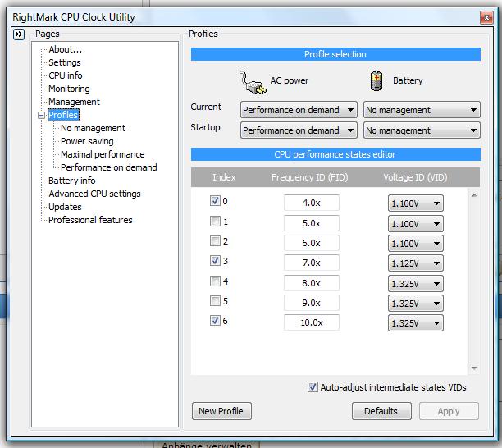Close the RightMark CPU Clock Utility window
Viewport: 502px width, 448px height.
click(486, 17)
